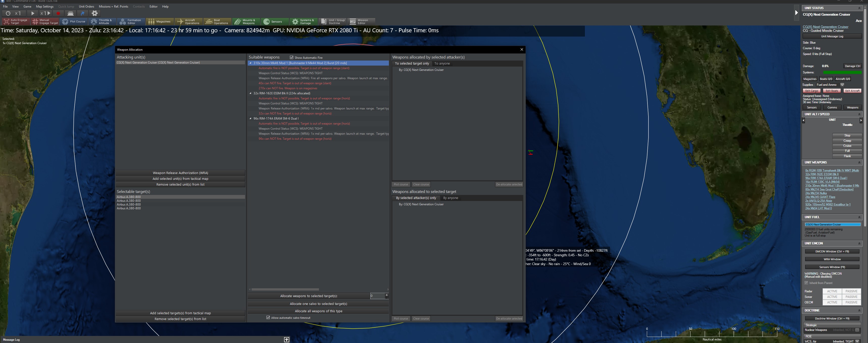Open Aircraft Operations from toolbar
Viewport: 868px width, 343px height.
click(188, 22)
